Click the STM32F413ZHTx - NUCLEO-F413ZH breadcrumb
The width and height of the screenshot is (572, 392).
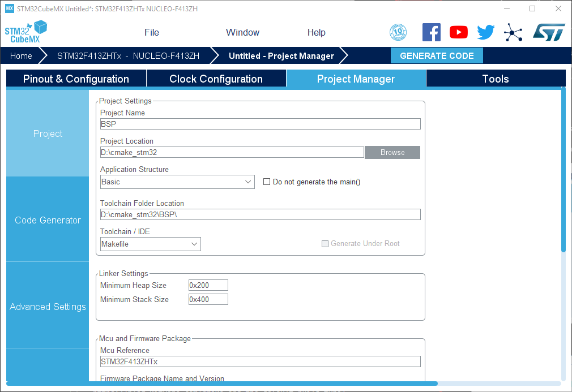point(128,56)
